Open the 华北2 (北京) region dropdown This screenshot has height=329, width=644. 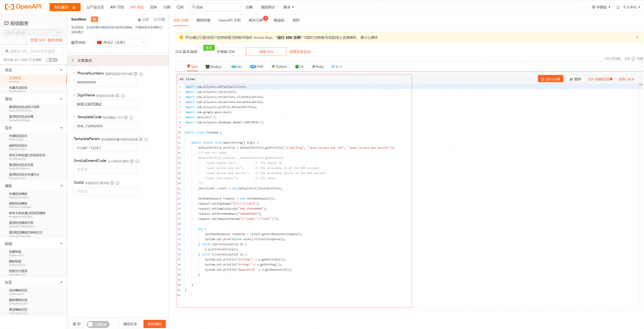pos(120,43)
